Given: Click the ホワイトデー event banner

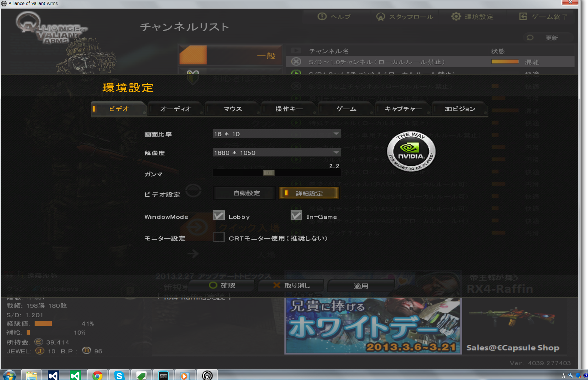Looking at the screenshot, I should 373,326.
